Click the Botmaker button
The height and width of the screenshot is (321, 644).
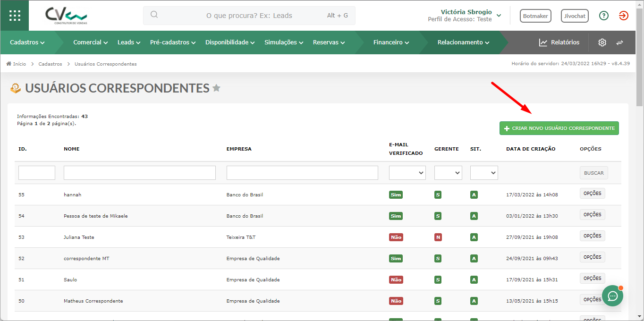coord(535,16)
